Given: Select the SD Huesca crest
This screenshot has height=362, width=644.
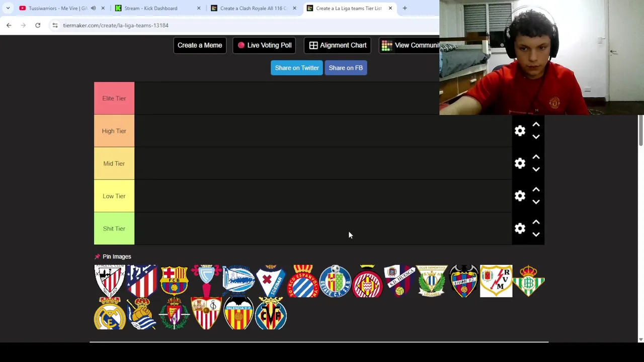Looking at the screenshot, I should click(x=399, y=281).
